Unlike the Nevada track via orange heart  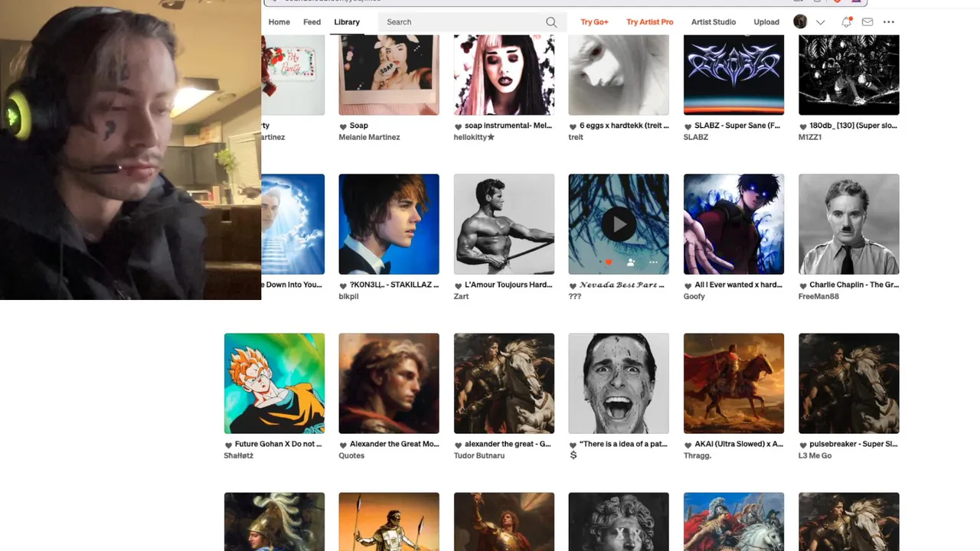[609, 262]
